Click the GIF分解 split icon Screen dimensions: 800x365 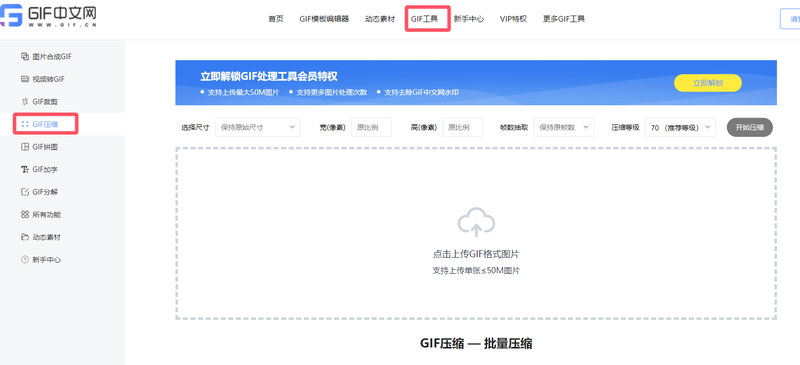point(24,192)
